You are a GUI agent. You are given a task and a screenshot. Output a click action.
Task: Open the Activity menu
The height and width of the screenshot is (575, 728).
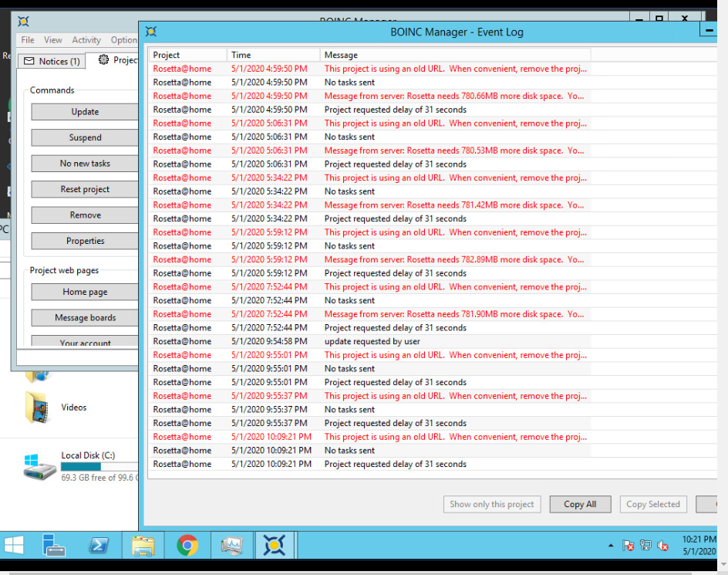[x=86, y=40]
